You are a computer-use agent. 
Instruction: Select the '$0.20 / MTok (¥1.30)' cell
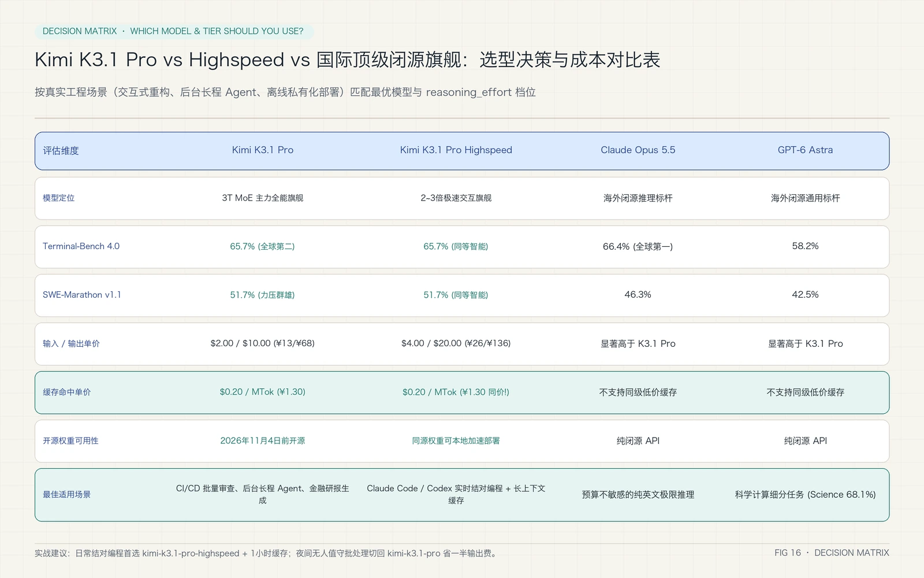click(x=263, y=392)
